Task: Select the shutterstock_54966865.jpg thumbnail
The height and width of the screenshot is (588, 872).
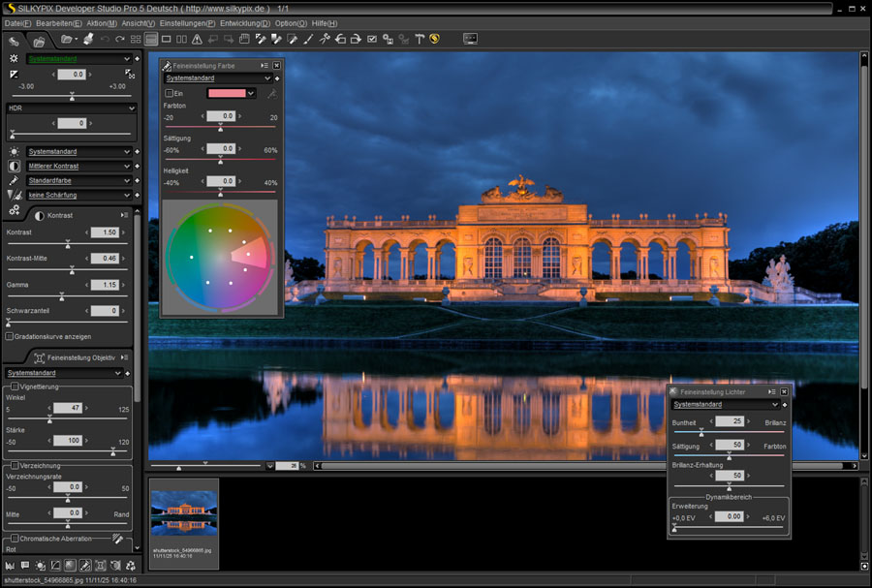Action: click(x=184, y=513)
